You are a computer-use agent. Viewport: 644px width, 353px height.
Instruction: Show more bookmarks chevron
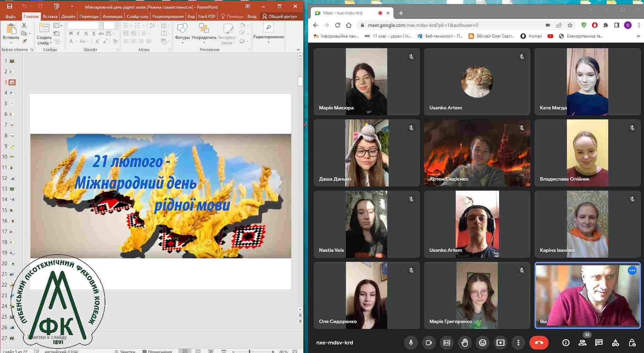[x=638, y=36]
